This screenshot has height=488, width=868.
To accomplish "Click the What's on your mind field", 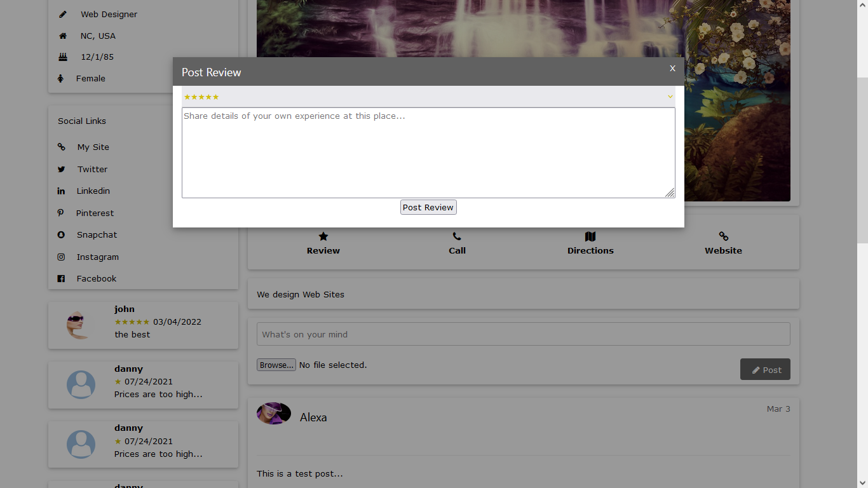I will click(524, 334).
